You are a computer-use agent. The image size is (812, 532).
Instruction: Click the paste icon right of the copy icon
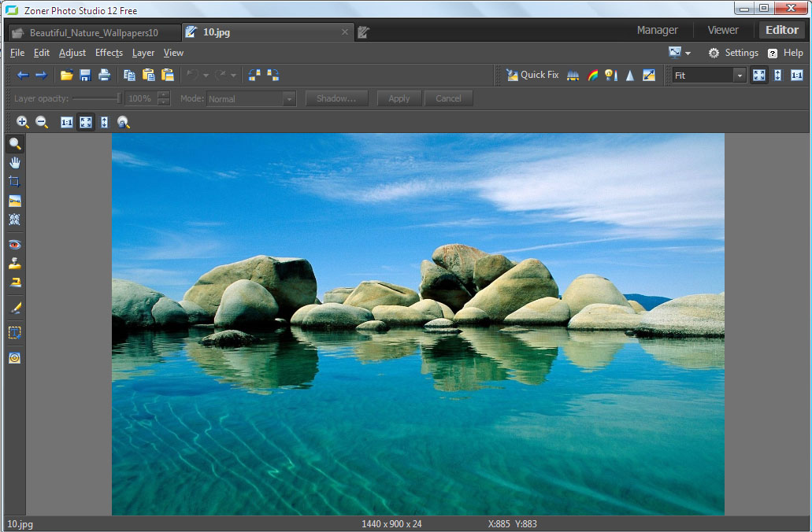[x=149, y=75]
